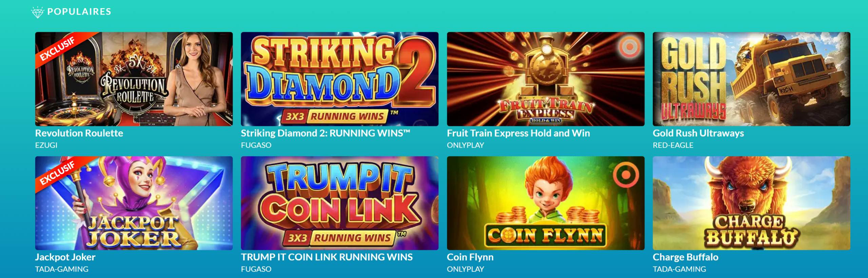Open the Gold Rush Ultraways thumbnail
Viewport: 868px width, 278px height.
click(751, 79)
